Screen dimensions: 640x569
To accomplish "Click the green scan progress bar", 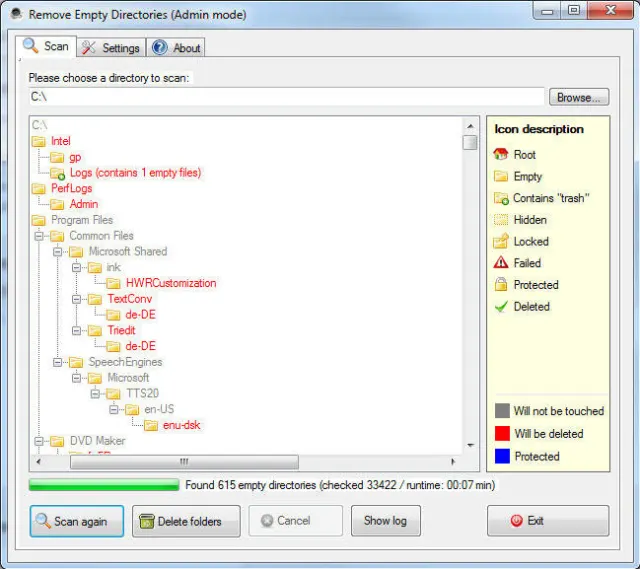I will [104, 485].
